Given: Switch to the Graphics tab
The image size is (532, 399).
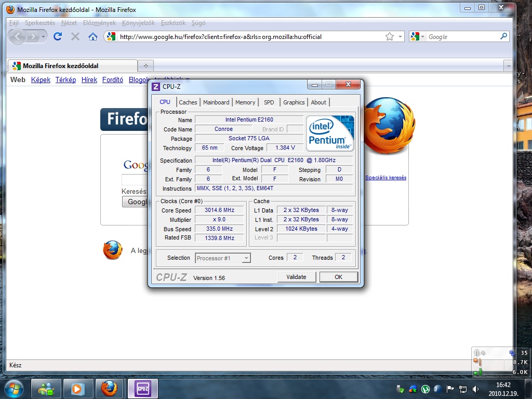Looking at the screenshot, I should pos(294,102).
